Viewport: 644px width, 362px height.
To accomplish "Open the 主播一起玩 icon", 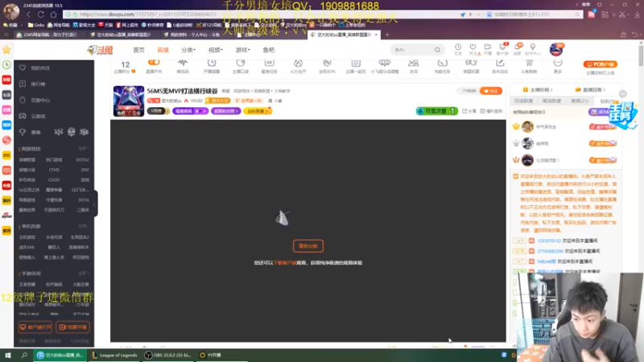I will (x=356, y=66).
